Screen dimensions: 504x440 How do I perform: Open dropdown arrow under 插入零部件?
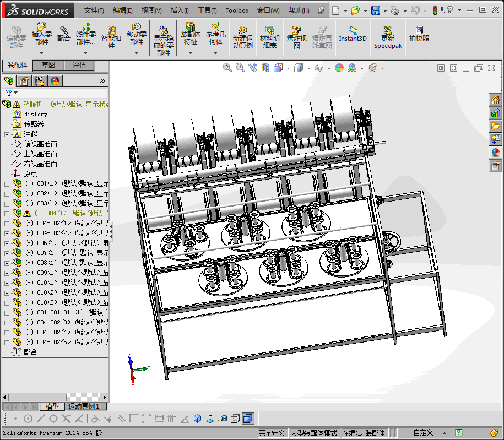[42, 53]
